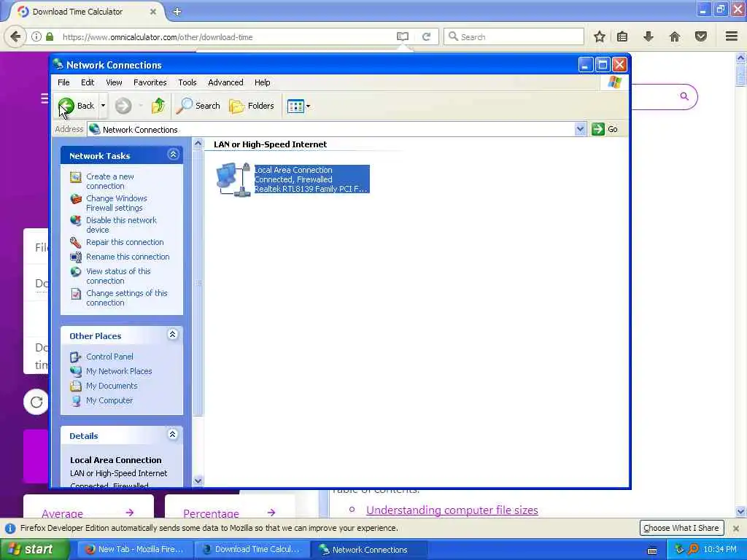Open Change Windows Firewall settings

pos(116,203)
